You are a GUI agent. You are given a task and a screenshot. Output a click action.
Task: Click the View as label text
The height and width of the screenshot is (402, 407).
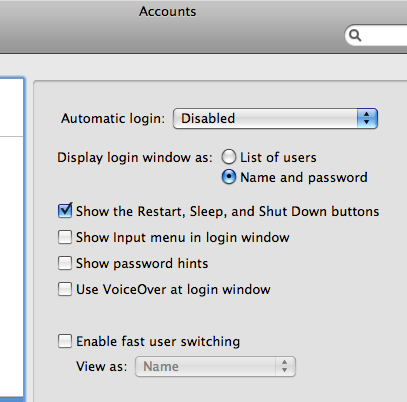(x=102, y=367)
